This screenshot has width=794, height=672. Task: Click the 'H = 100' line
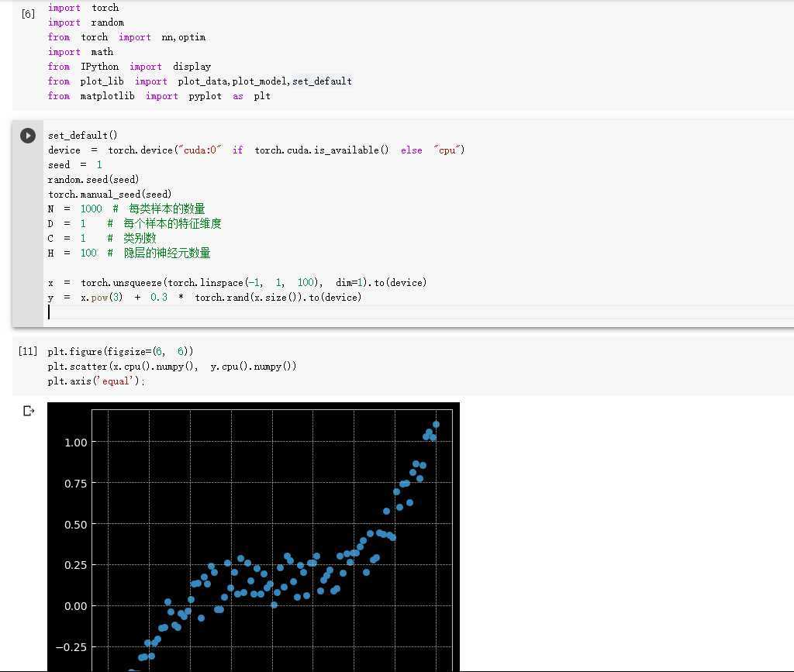(129, 253)
